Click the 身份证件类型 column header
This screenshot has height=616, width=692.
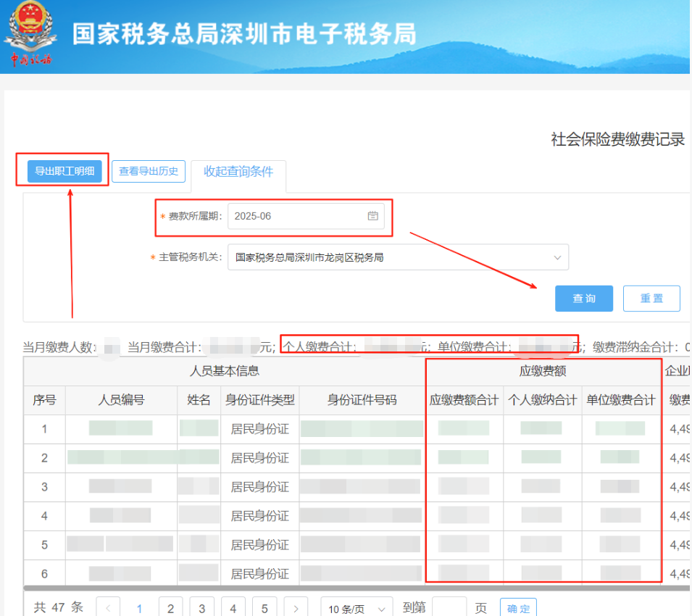click(260, 400)
